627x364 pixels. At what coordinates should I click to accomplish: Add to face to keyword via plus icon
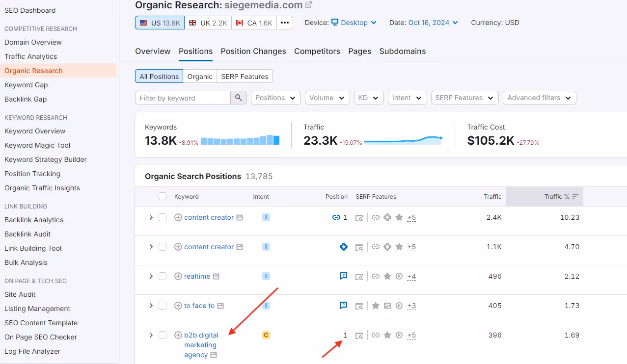pyautogui.click(x=178, y=306)
